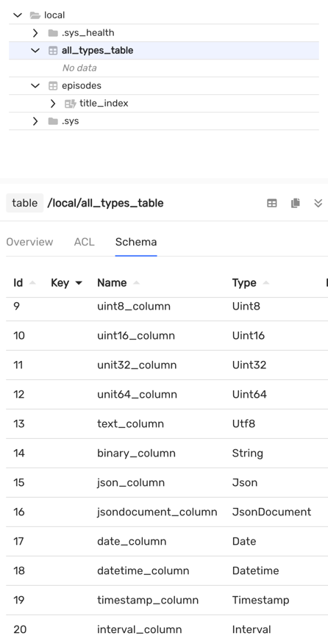328x644 pixels.
Task: Select the local root node
Action: pyautogui.click(x=54, y=15)
